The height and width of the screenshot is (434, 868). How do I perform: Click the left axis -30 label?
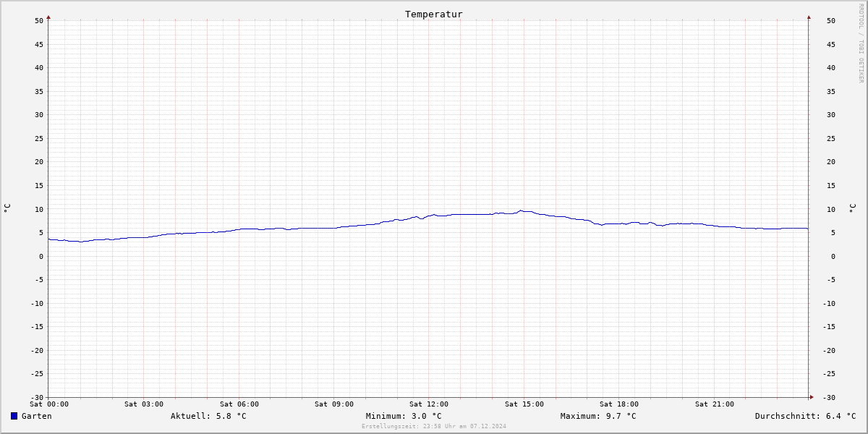click(x=37, y=397)
